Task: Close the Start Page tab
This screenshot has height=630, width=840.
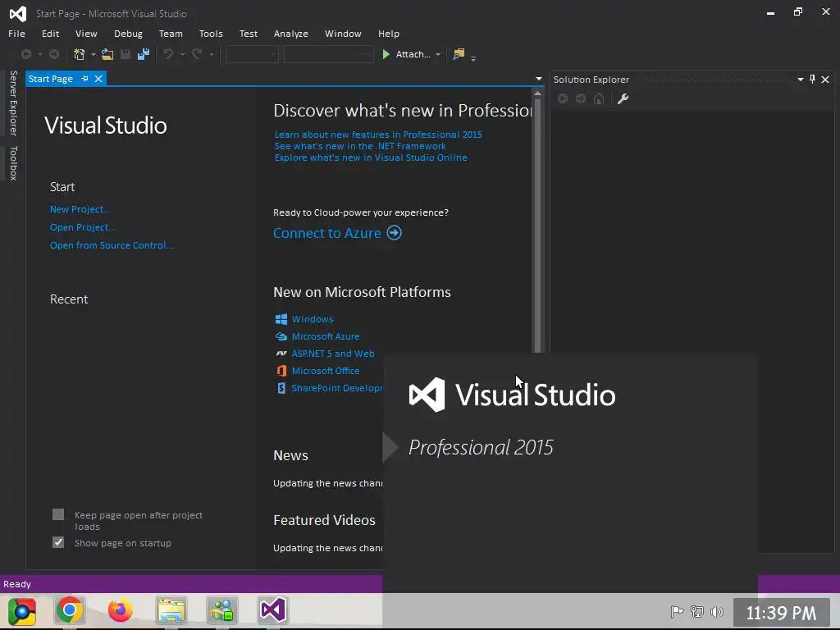Action: coord(98,79)
